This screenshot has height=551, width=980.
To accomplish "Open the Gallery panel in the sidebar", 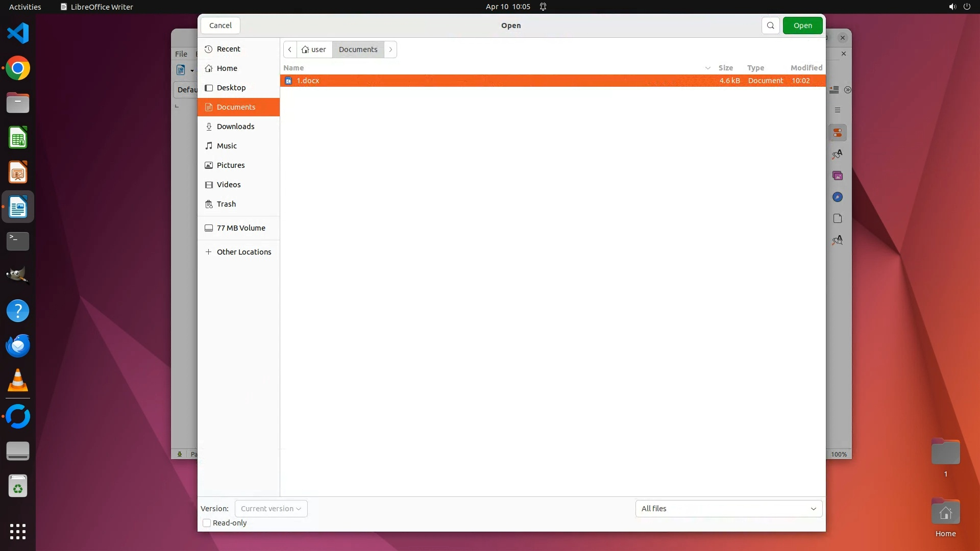I will [837, 176].
